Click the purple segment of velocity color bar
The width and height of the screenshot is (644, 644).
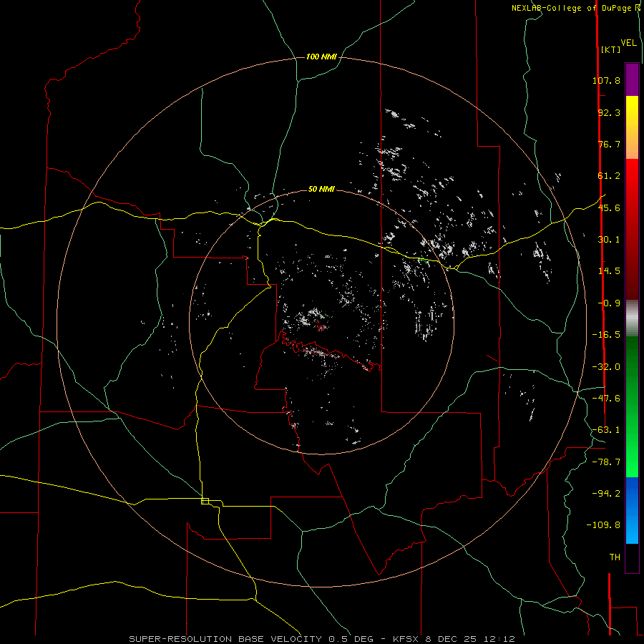coord(632,79)
